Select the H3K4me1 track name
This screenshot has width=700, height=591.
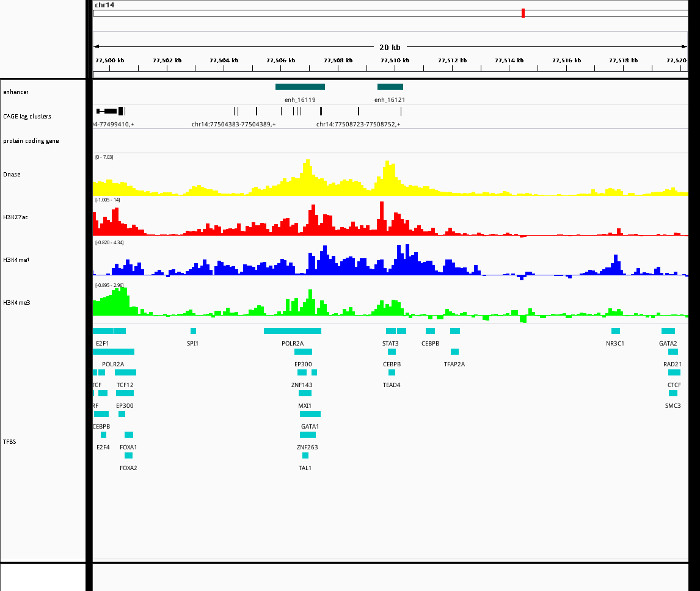click(16, 260)
